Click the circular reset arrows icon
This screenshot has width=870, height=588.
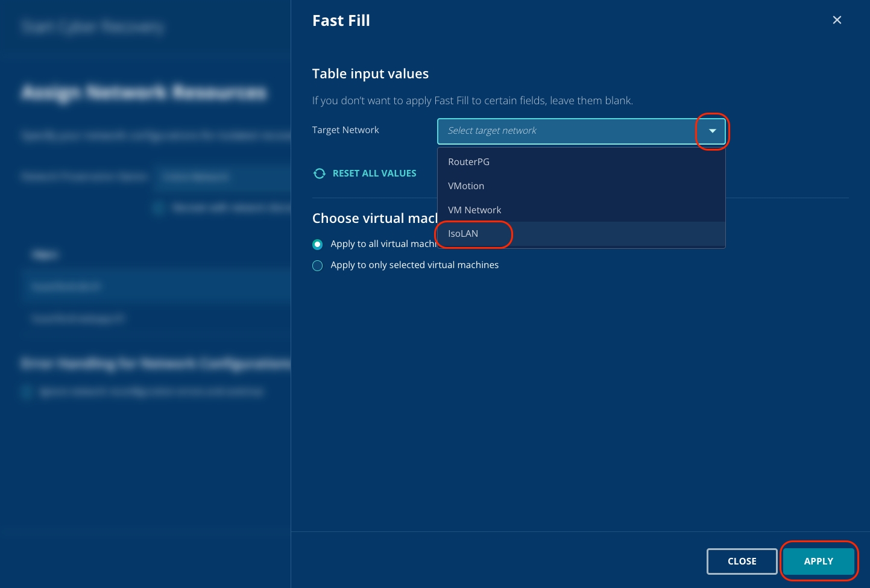click(x=319, y=174)
